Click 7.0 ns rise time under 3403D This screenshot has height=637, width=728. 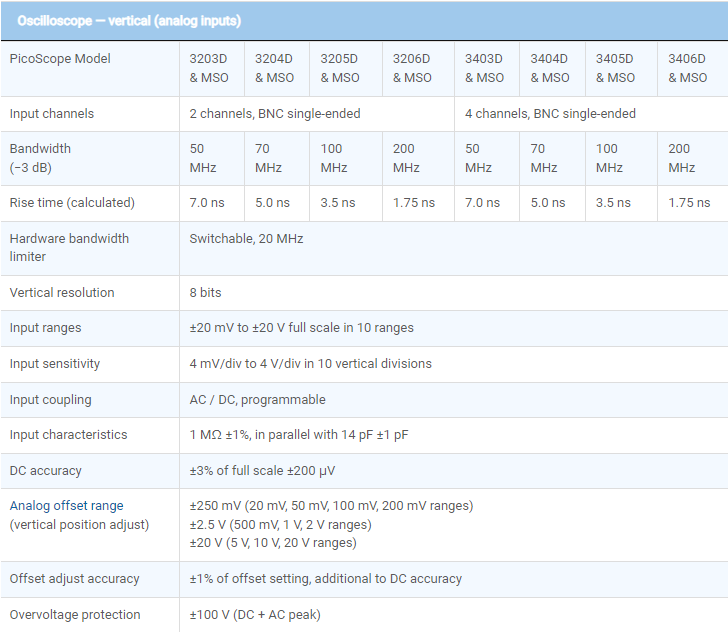[483, 203]
